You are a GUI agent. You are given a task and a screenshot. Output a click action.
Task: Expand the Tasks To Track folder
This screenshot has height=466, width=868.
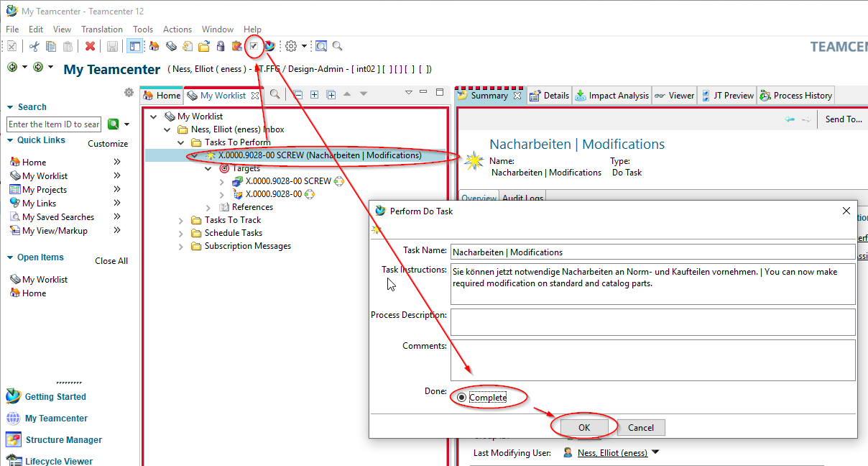click(181, 221)
